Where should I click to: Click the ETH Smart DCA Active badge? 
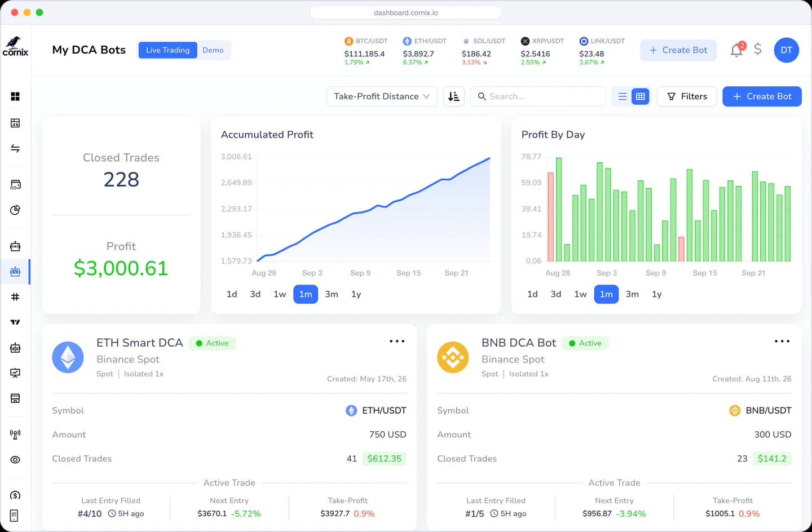pyautogui.click(x=212, y=343)
